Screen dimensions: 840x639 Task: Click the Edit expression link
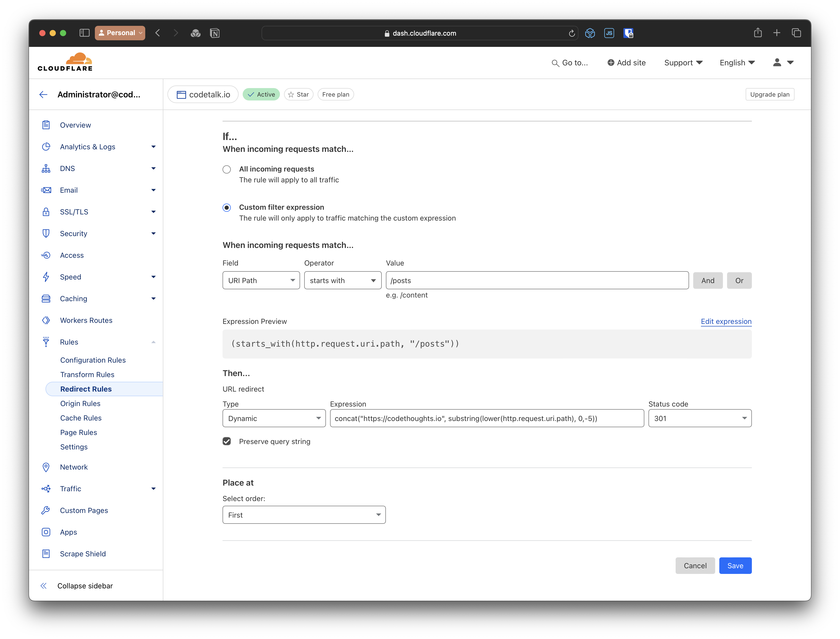click(x=726, y=321)
